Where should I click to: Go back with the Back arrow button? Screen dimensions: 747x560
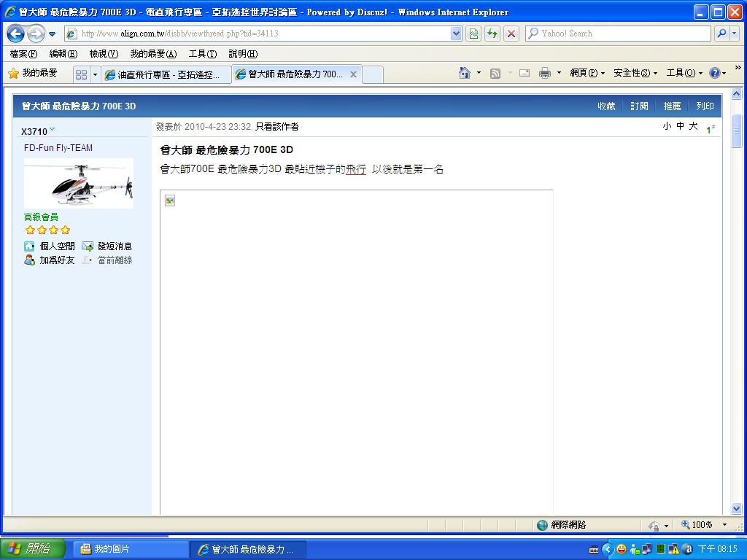16,34
